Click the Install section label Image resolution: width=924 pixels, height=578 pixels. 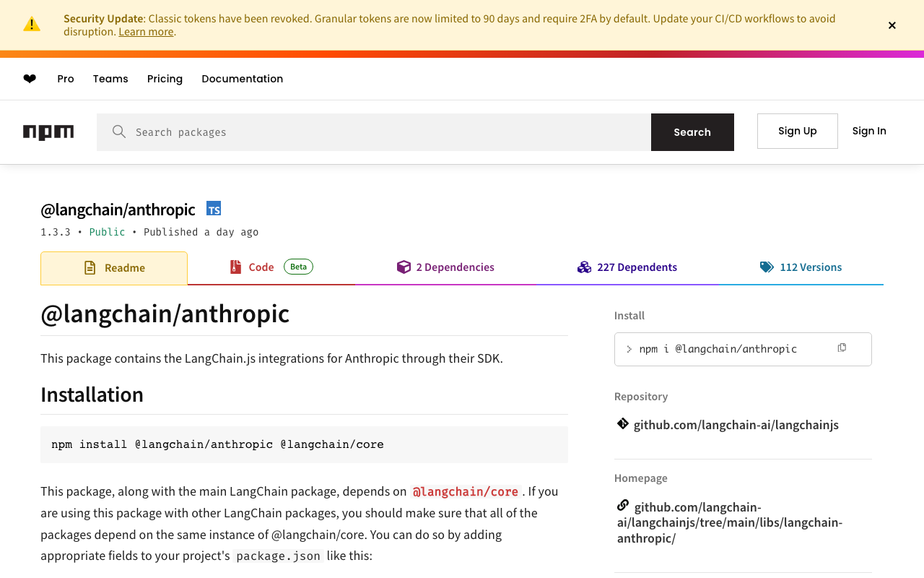[629, 316]
